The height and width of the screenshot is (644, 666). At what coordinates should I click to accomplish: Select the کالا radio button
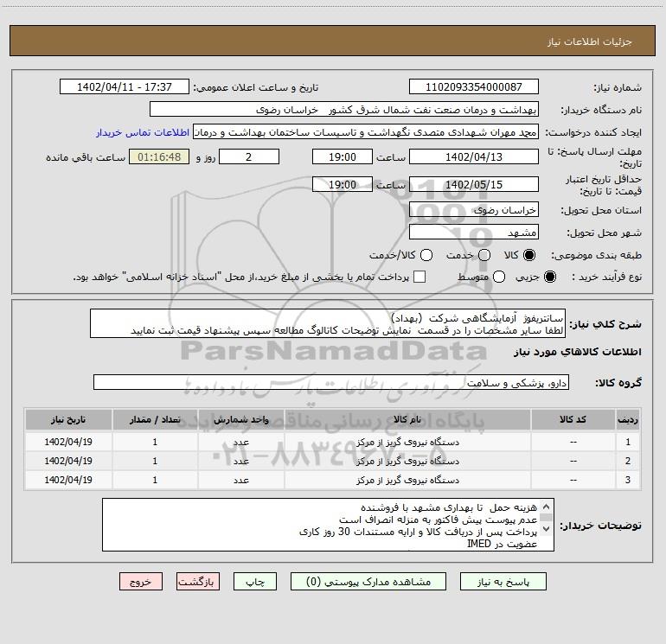click(529, 255)
